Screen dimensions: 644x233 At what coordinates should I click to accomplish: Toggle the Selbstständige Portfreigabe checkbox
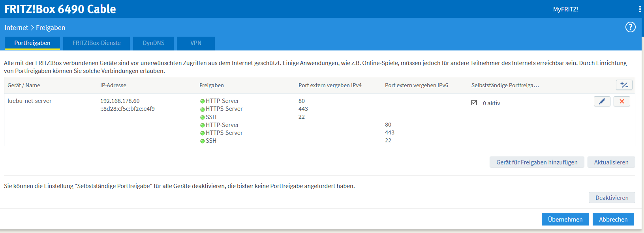coord(474,103)
